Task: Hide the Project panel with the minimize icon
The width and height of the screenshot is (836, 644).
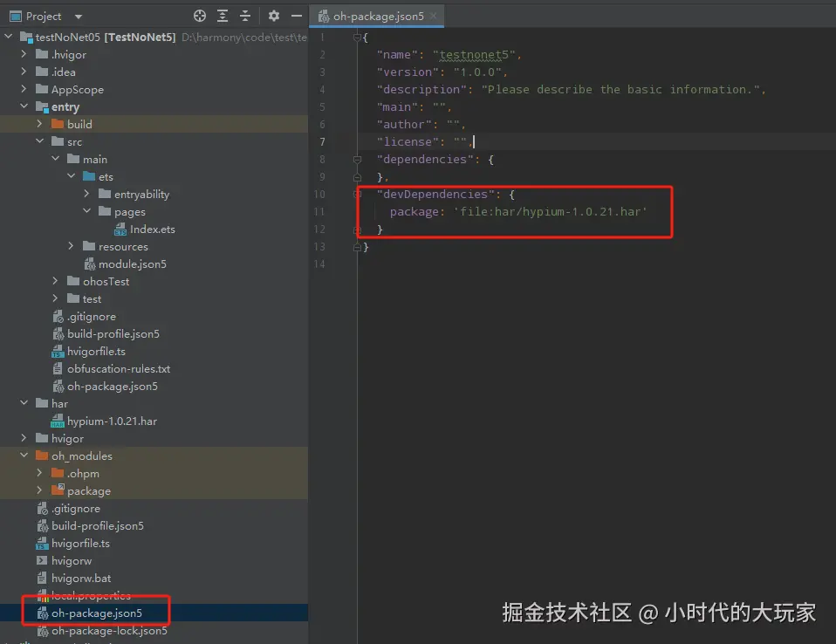Action: click(297, 16)
